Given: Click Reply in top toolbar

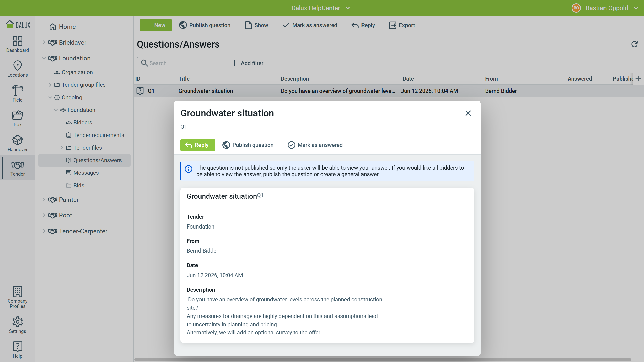Looking at the screenshot, I should (363, 25).
